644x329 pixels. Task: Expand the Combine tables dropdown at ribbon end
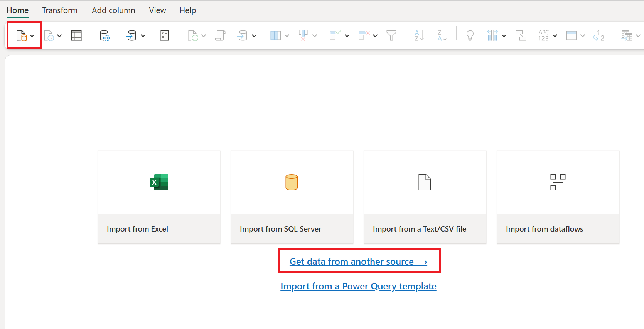coord(638,36)
